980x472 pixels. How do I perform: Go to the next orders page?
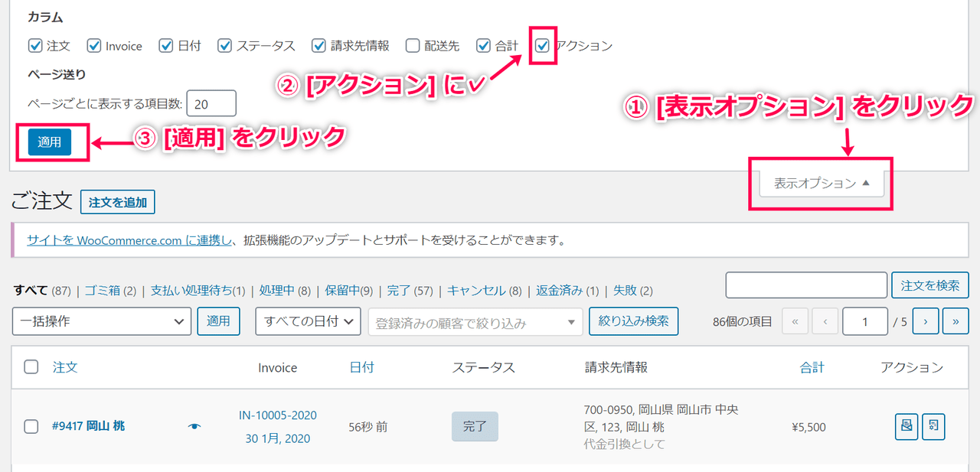925,322
